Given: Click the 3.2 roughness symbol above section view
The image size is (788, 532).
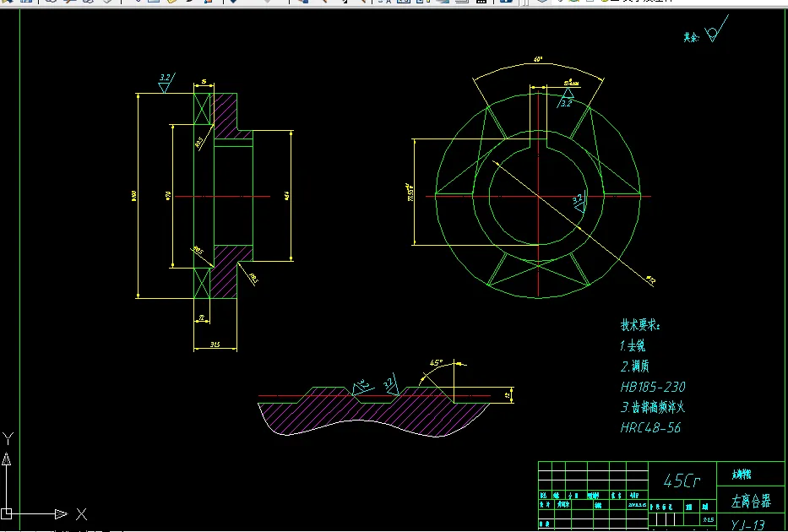Looking at the screenshot, I should coord(166,83).
